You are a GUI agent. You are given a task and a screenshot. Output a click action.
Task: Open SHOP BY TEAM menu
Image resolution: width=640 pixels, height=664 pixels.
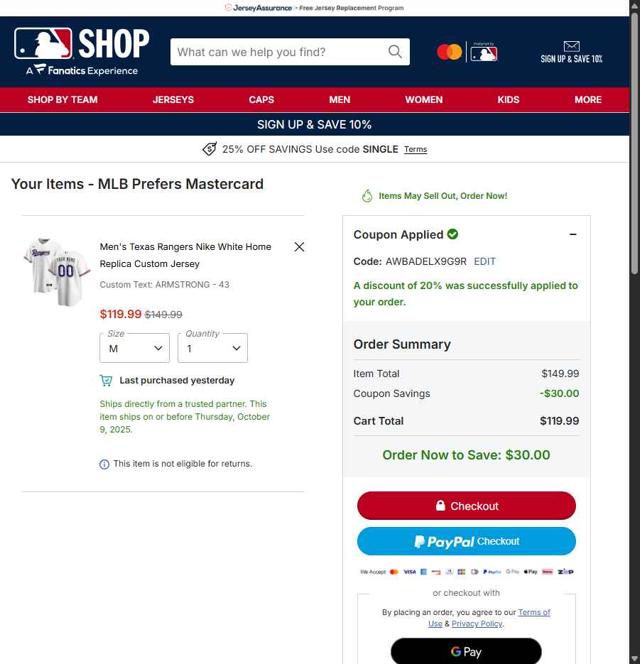click(x=62, y=100)
